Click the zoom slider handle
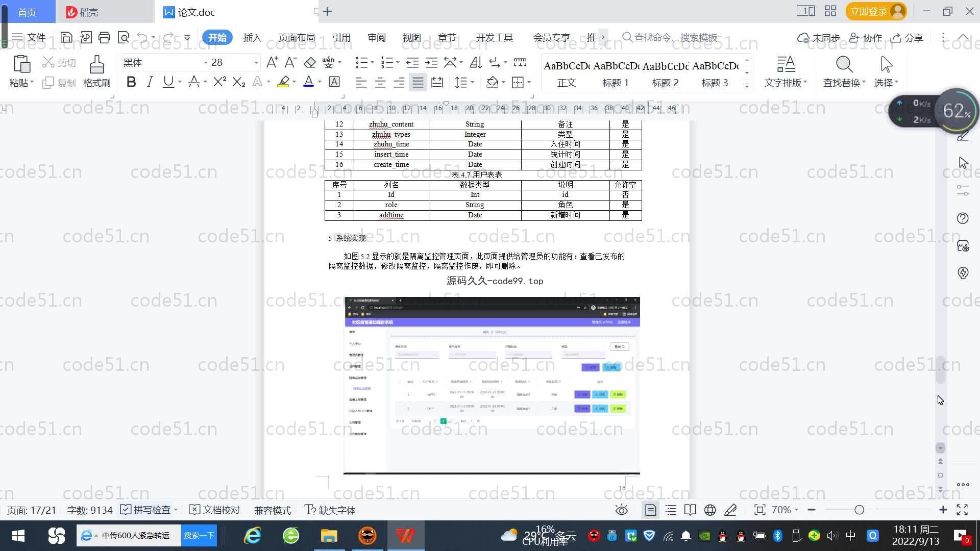The height and width of the screenshot is (551, 980). [x=859, y=510]
